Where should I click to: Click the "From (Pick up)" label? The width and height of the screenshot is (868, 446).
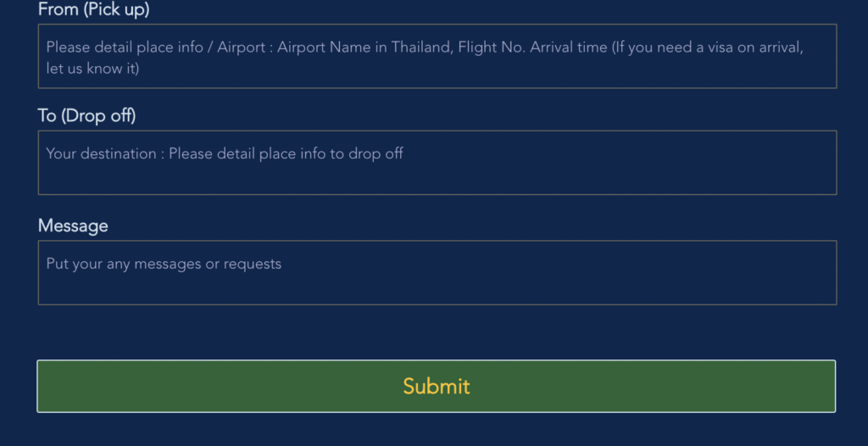point(93,10)
